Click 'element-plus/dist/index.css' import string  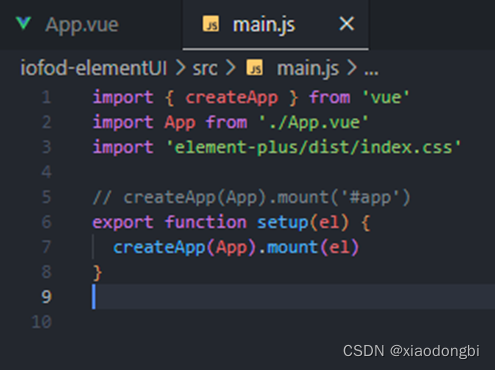tap(313, 147)
